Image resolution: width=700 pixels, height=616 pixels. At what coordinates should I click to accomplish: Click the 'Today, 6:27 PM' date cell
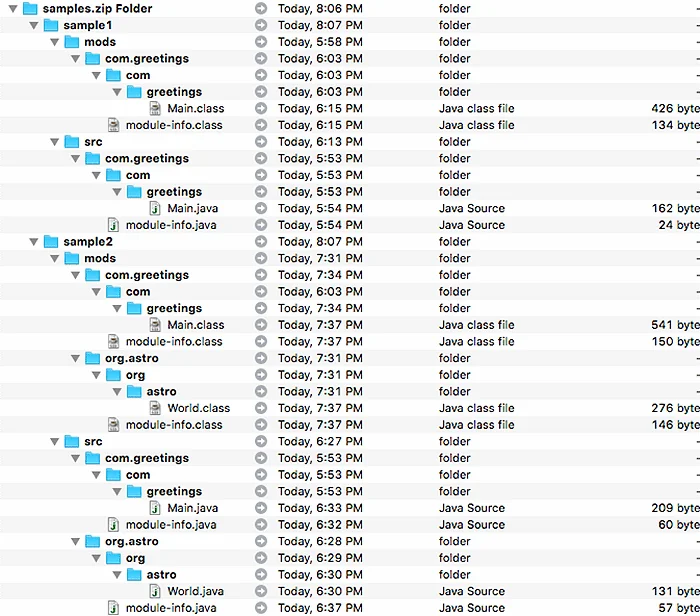click(x=320, y=441)
